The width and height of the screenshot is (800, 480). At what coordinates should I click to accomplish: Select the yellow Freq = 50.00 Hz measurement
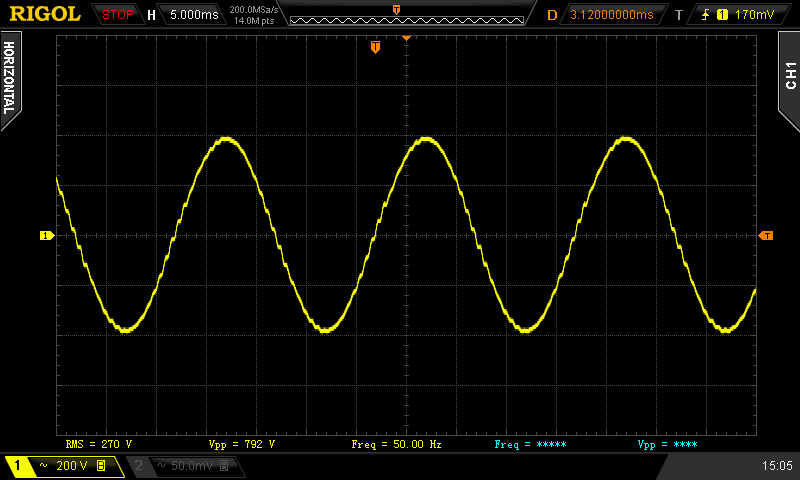396,443
